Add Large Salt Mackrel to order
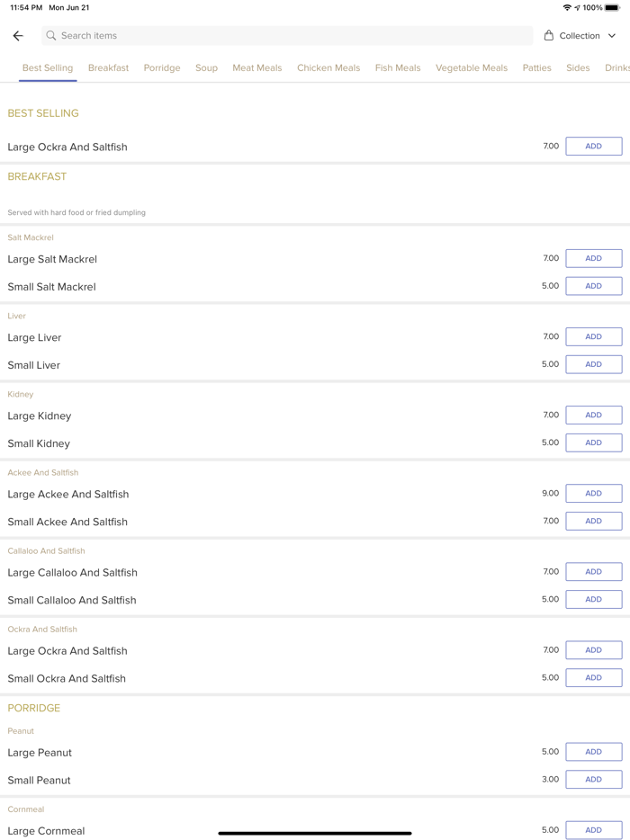Image resolution: width=630 pixels, height=840 pixels. click(593, 259)
